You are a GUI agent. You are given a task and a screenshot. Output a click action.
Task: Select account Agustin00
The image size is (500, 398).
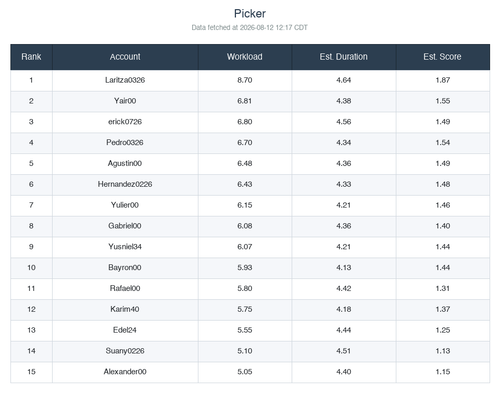[x=125, y=163]
